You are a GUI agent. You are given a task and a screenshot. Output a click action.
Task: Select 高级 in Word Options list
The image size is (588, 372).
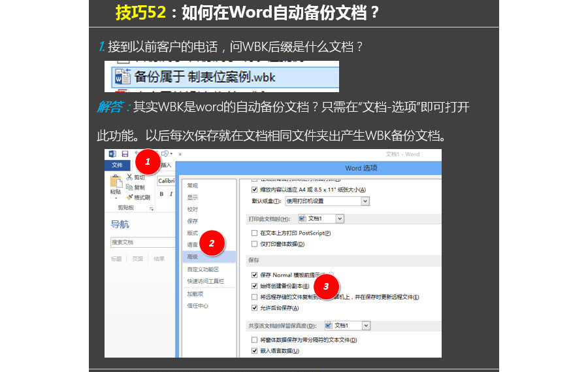(x=209, y=257)
